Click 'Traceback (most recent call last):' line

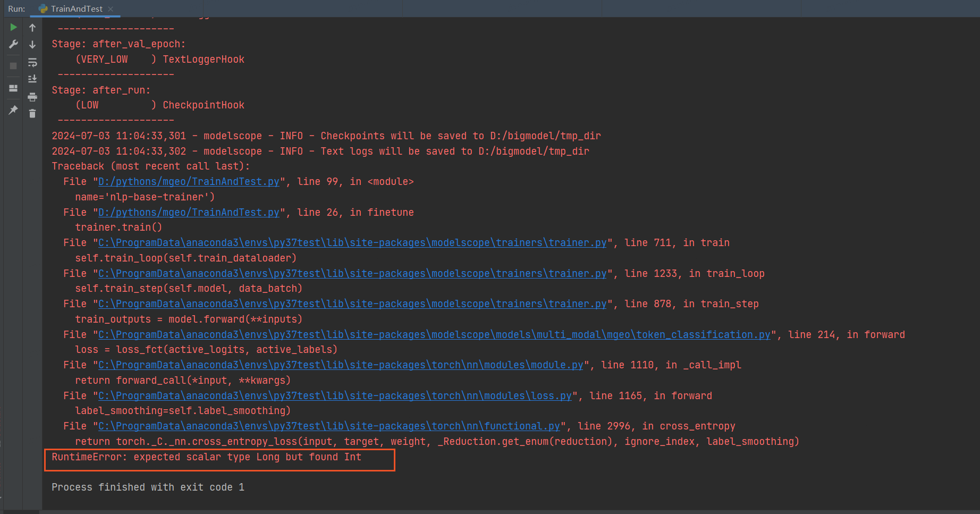click(x=150, y=166)
